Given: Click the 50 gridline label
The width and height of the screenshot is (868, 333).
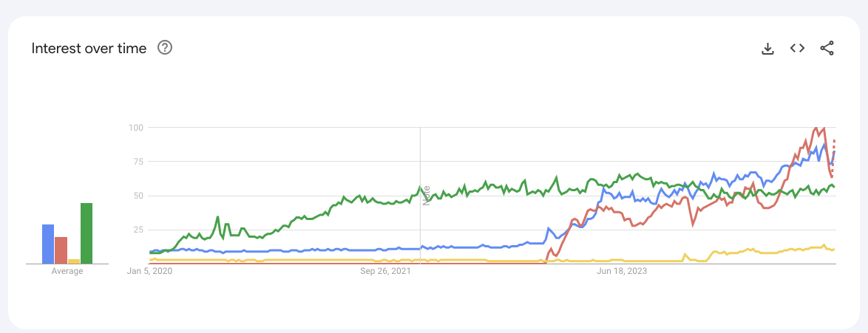Looking at the screenshot, I should tap(138, 196).
